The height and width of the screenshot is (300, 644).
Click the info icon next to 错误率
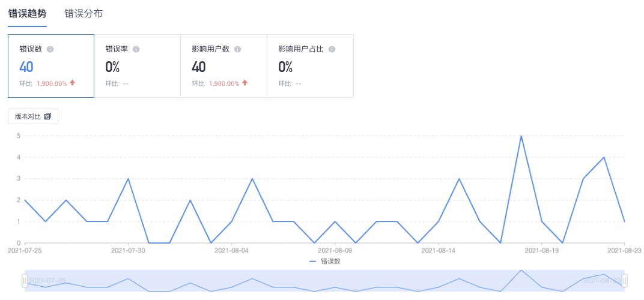136,49
